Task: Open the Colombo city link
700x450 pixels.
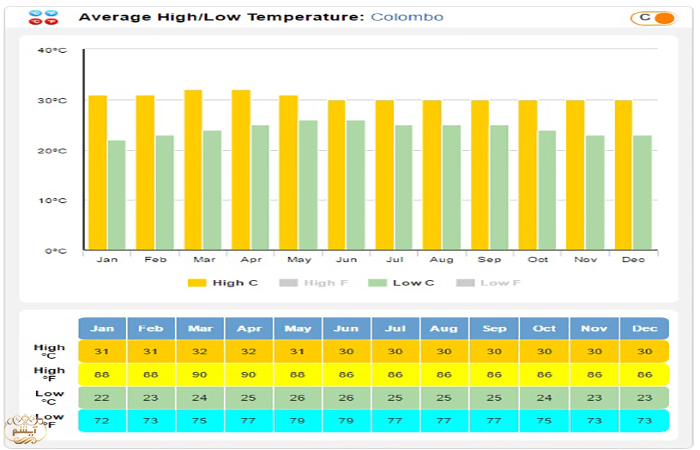Action: point(406,17)
